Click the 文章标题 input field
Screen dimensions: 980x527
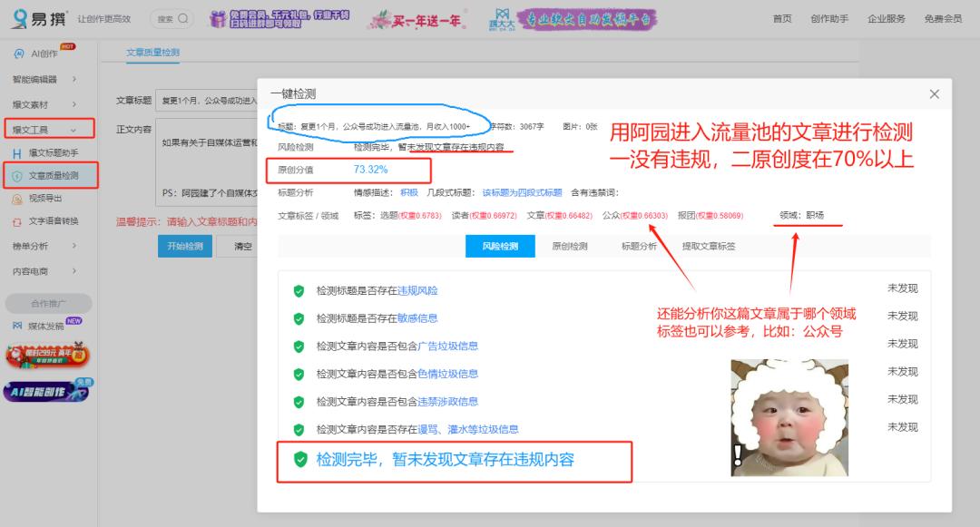[x=204, y=100]
